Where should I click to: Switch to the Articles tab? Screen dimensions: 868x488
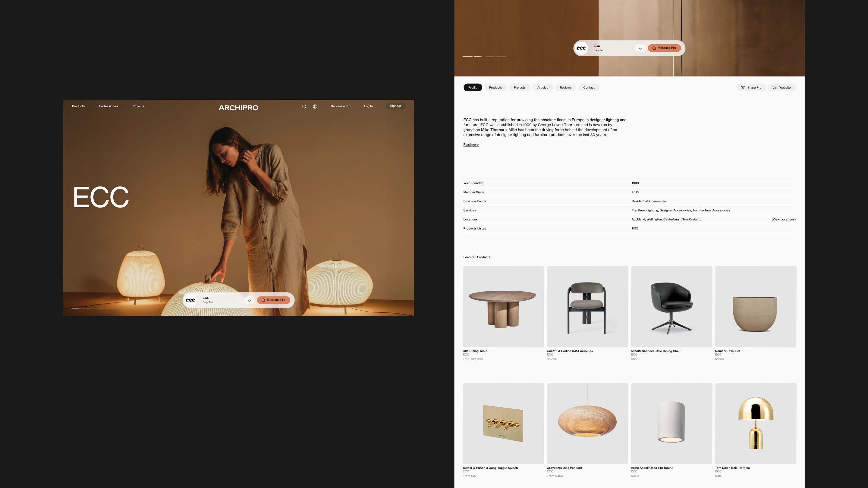click(x=542, y=88)
